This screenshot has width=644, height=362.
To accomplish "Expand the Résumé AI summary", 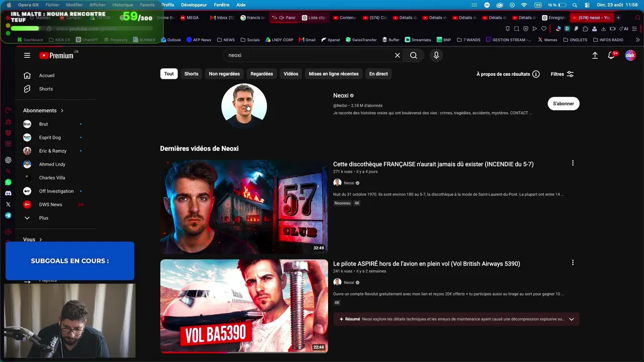I will (x=571, y=319).
